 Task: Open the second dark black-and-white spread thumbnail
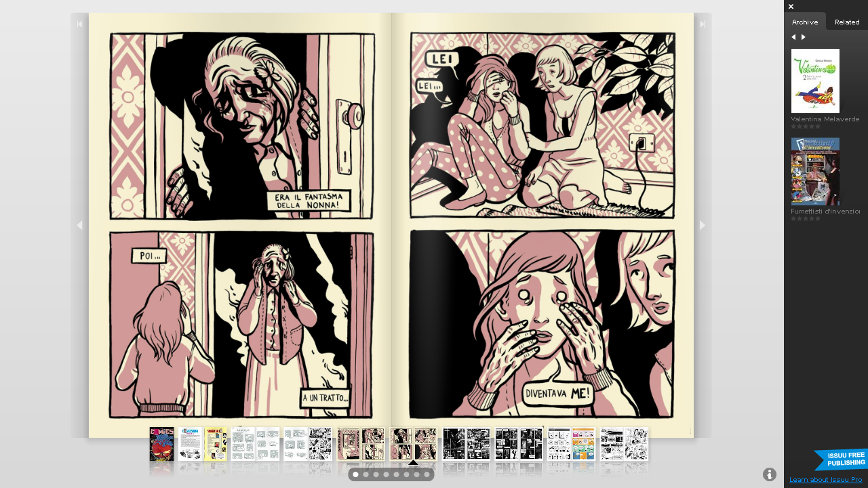click(519, 444)
